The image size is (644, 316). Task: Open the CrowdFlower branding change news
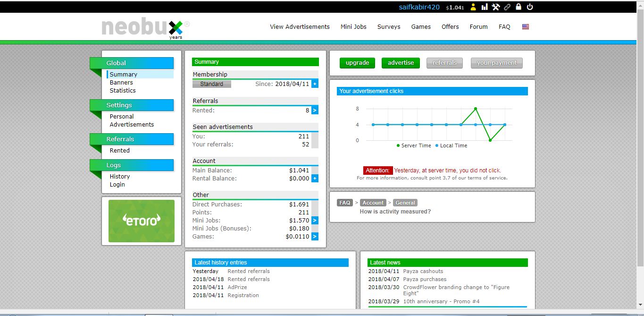[x=456, y=290]
